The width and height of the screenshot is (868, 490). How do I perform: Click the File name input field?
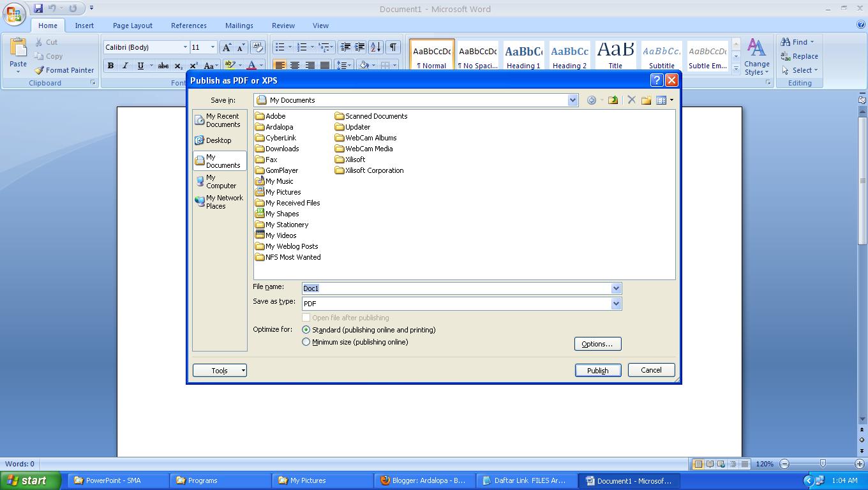(457, 288)
